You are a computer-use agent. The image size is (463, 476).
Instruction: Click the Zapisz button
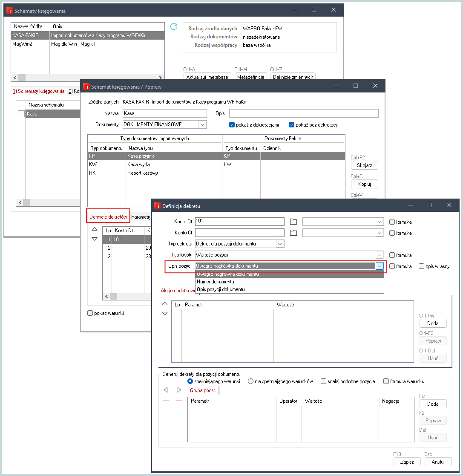(x=407, y=462)
